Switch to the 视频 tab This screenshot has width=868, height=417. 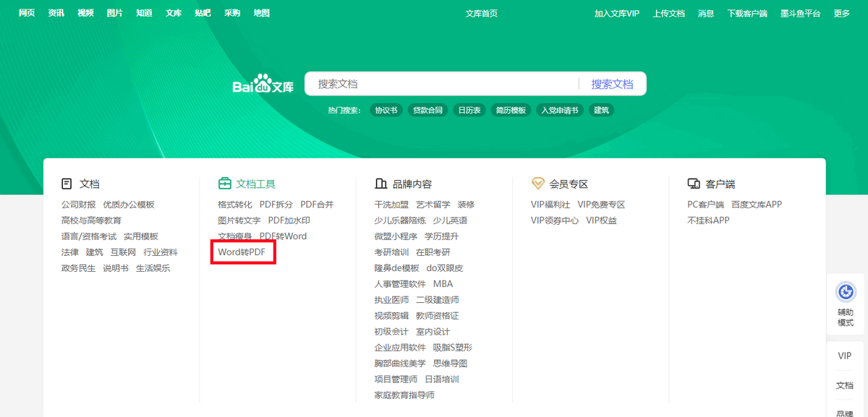point(86,12)
